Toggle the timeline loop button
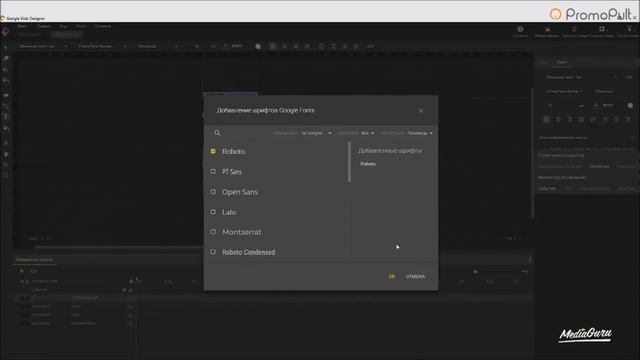 pyautogui.click(x=33, y=271)
